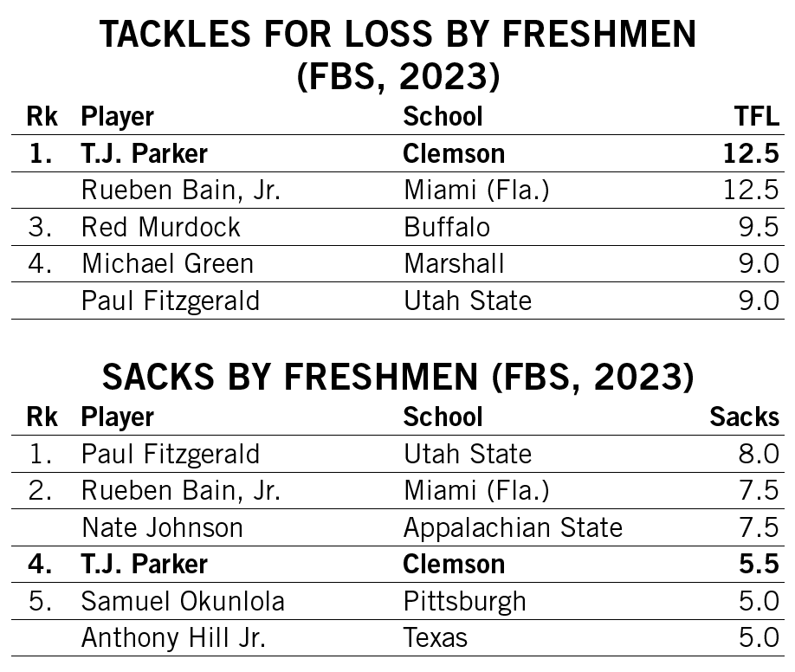Select the Nate Johnson row
The image size is (795, 672).
tap(398, 527)
